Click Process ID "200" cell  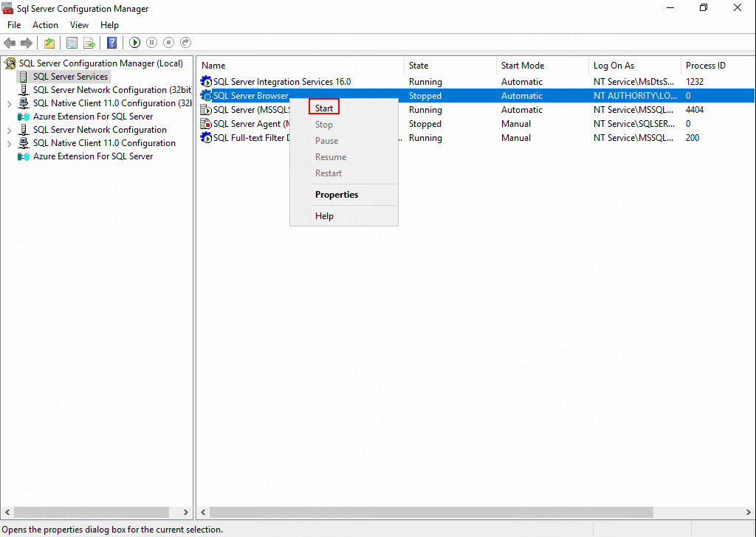[693, 138]
